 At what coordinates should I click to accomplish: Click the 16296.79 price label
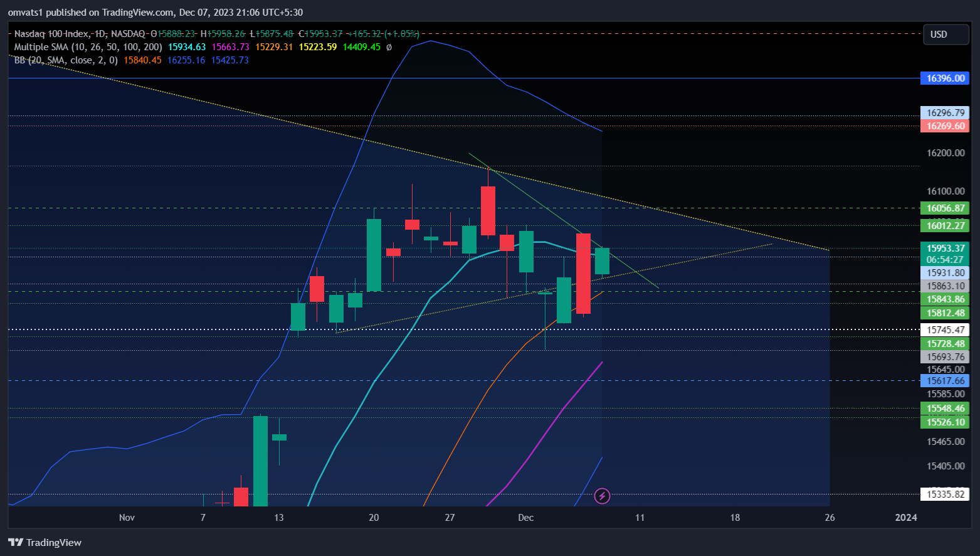(945, 113)
